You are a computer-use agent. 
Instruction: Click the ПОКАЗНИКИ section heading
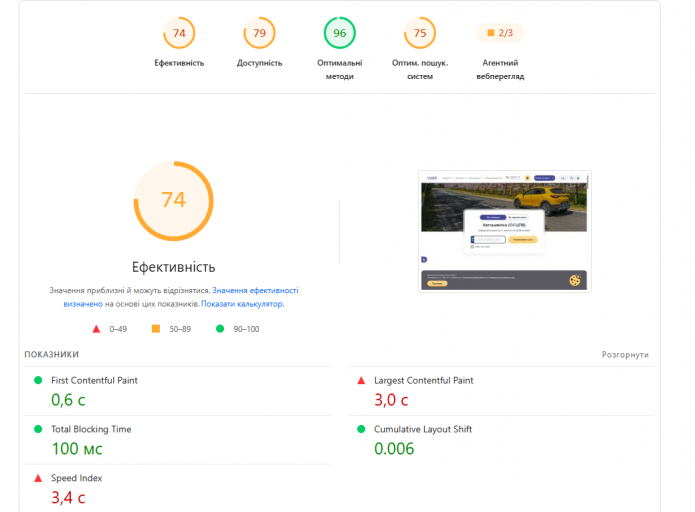(51, 355)
